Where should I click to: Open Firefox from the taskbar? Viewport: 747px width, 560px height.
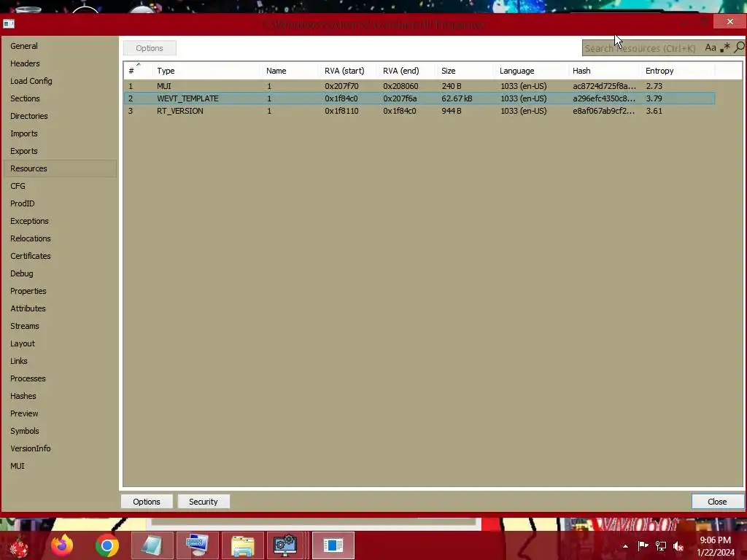[63, 545]
